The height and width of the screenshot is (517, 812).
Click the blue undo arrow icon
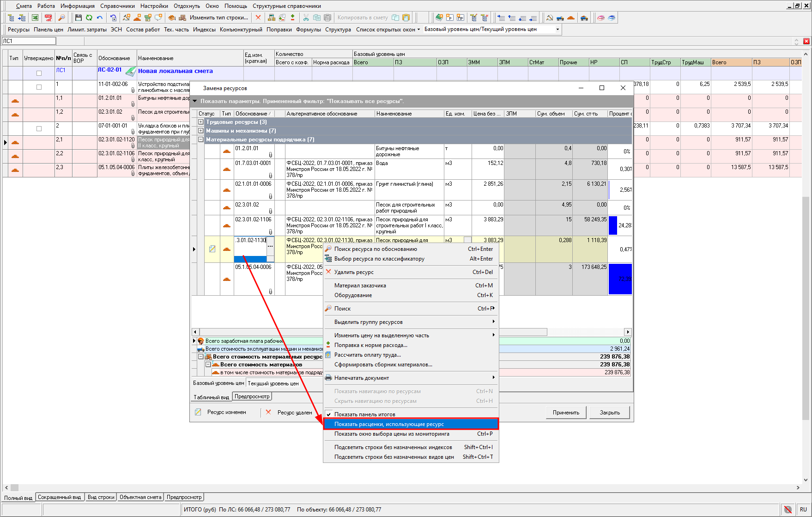100,18
